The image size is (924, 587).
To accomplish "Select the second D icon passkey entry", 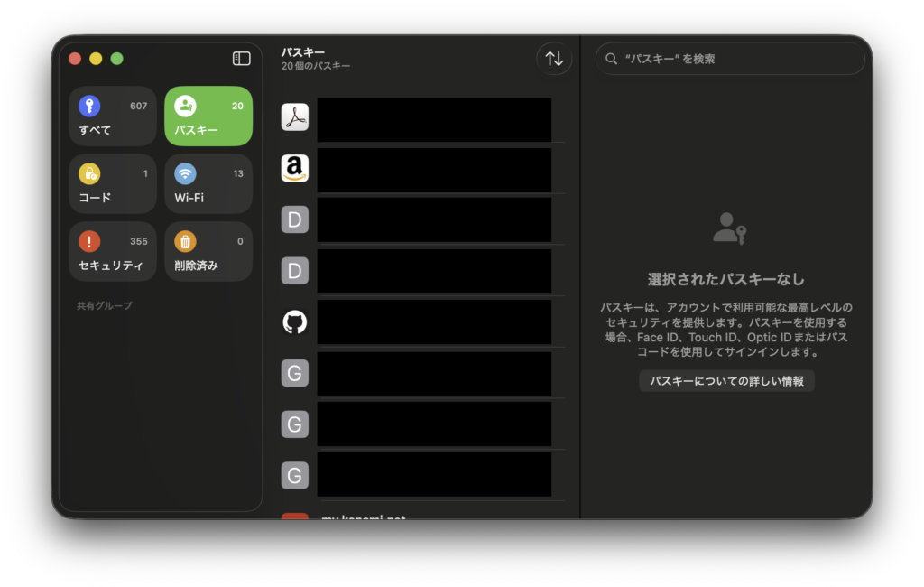I will (x=420, y=271).
